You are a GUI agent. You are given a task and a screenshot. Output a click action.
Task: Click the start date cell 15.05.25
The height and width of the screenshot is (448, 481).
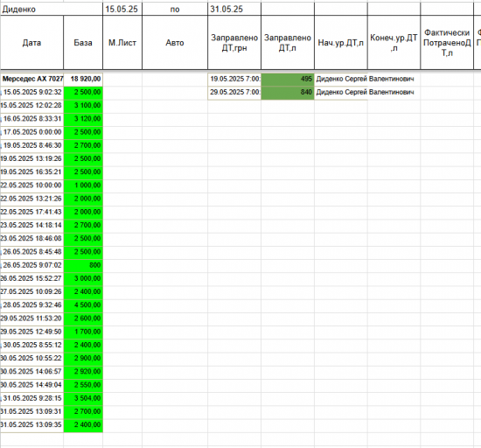(122, 10)
